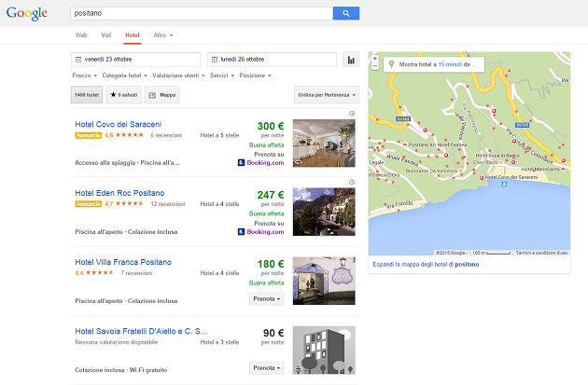Click the Booking.com icon for Hotel Covo dei Saraceni
This screenshot has width=588, height=385.
click(x=241, y=162)
